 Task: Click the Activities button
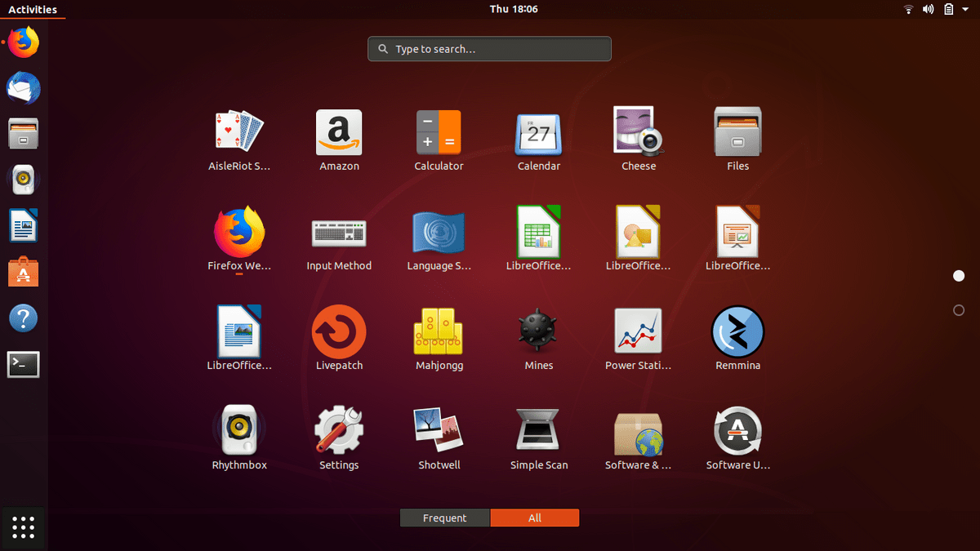(x=33, y=9)
